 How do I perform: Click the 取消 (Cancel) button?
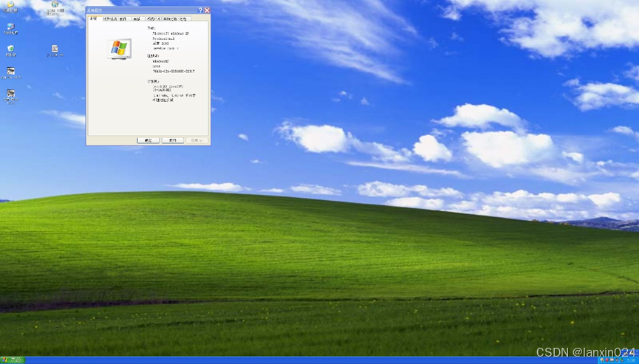tap(173, 140)
